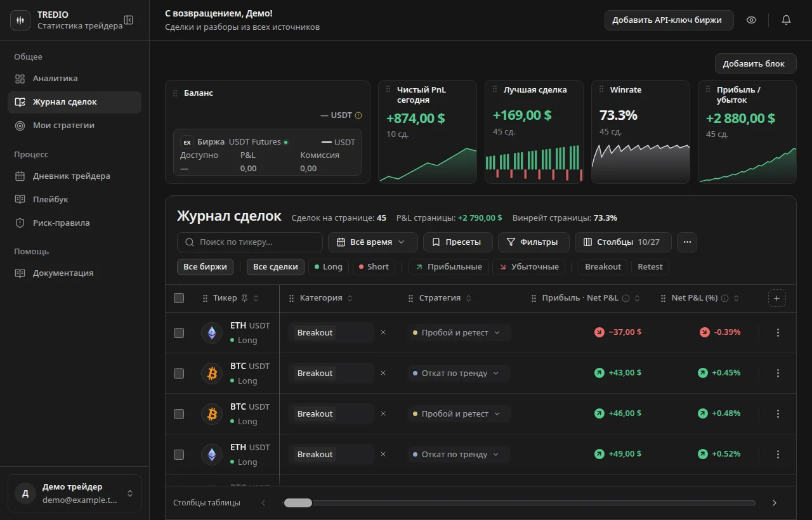Screen dimensions: 812x520
Task: Remove Breakout category from BTC +43,00 $ row
Action: click(x=383, y=373)
